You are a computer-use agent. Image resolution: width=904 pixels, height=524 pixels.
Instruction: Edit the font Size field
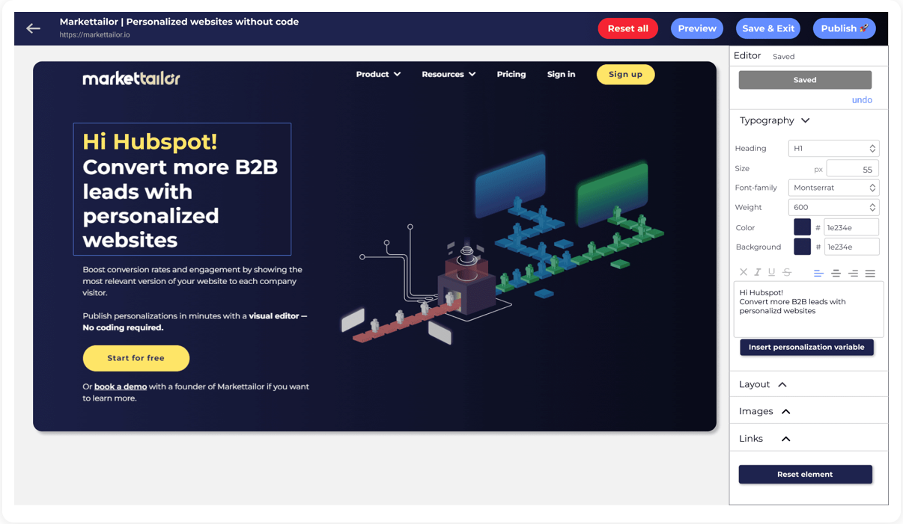click(x=852, y=169)
